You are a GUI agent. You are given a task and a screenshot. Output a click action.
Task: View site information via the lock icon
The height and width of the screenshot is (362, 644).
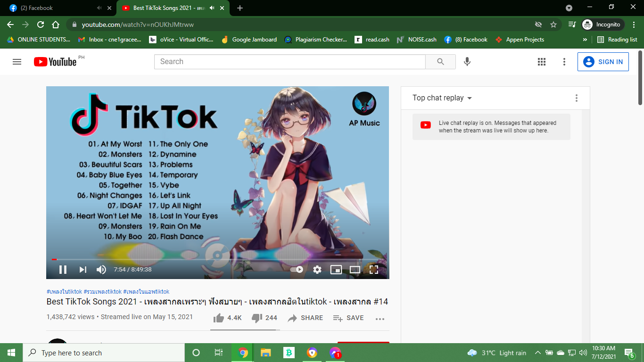74,25
